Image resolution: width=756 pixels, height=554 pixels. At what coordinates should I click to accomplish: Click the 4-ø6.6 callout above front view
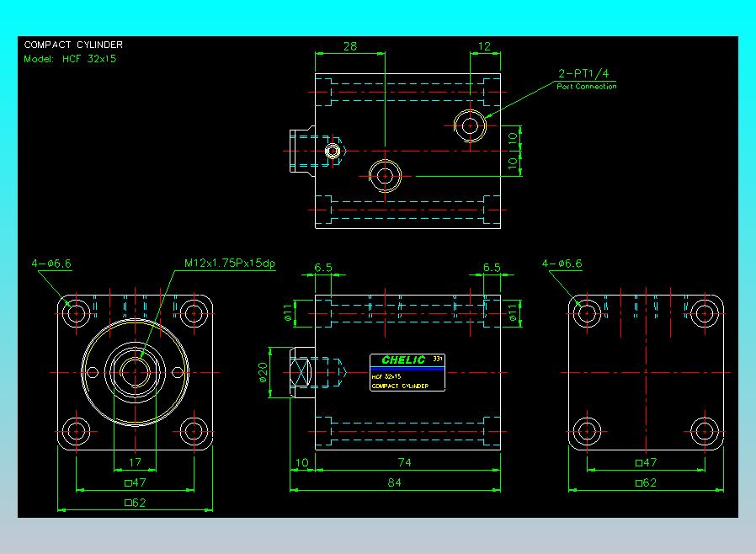click(x=51, y=264)
